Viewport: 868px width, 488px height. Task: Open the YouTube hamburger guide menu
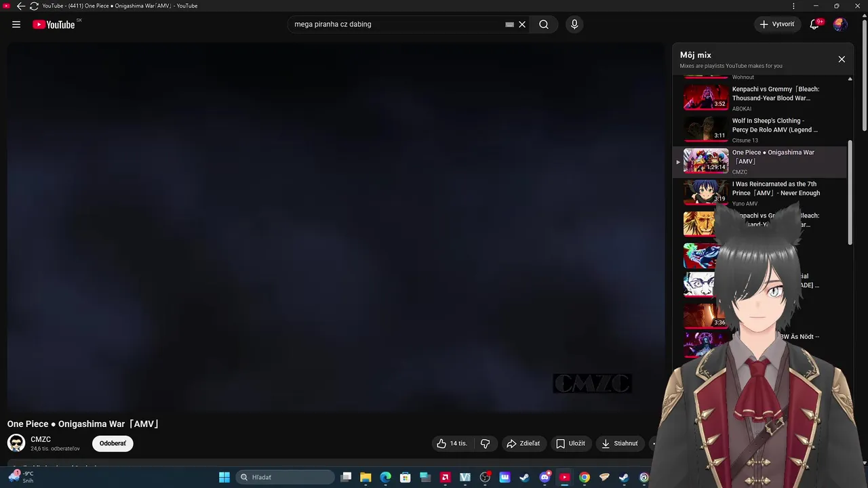[16, 24]
